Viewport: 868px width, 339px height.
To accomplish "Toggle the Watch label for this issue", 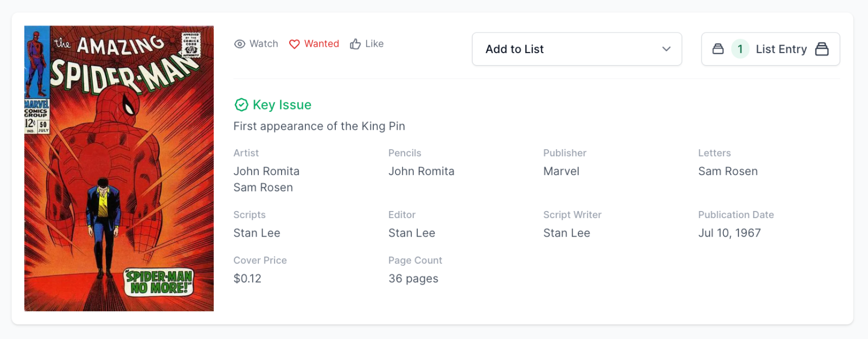I will 264,44.
